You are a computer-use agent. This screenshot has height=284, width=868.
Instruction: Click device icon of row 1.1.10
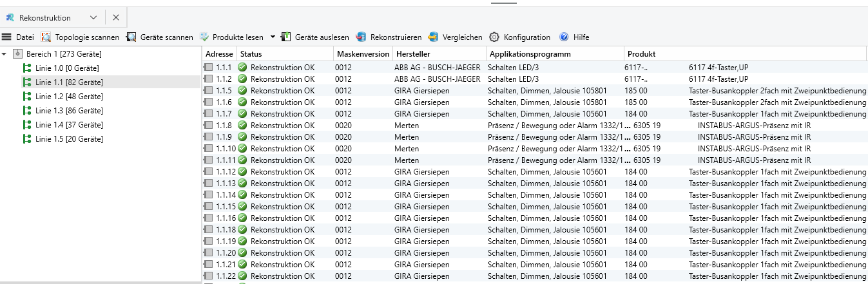click(x=208, y=148)
